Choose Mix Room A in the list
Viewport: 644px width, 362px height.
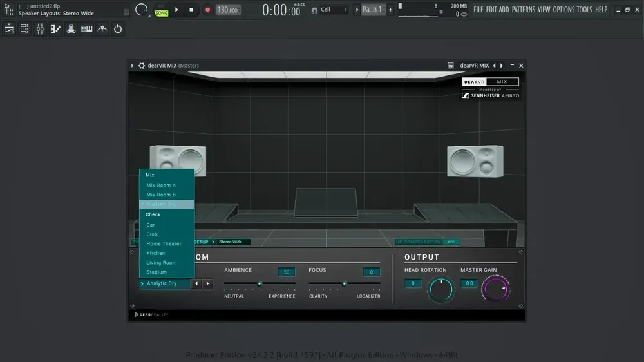(161, 186)
